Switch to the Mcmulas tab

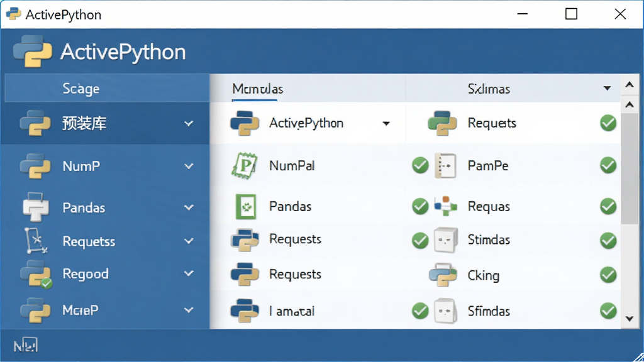pos(257,89)
